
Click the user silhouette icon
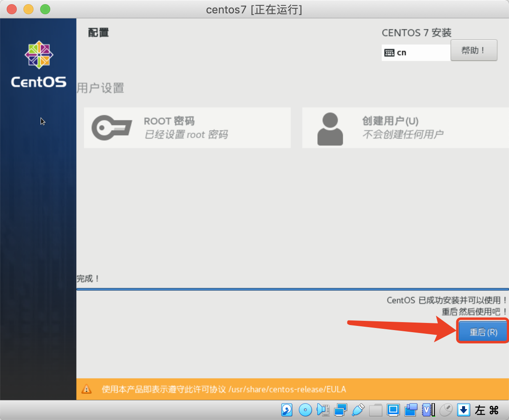330,129
